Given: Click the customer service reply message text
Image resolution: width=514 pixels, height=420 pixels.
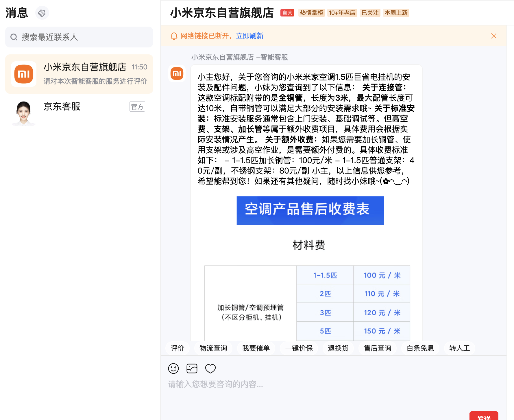Looking at the screenshot, I should point(306,129).
